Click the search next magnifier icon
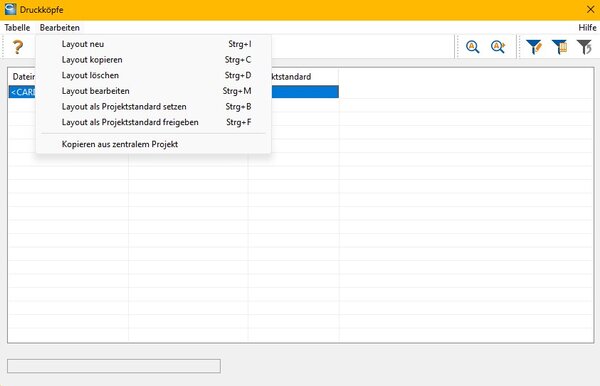Image resolution: width=600 pixels, height=386 pixels. 498,47
